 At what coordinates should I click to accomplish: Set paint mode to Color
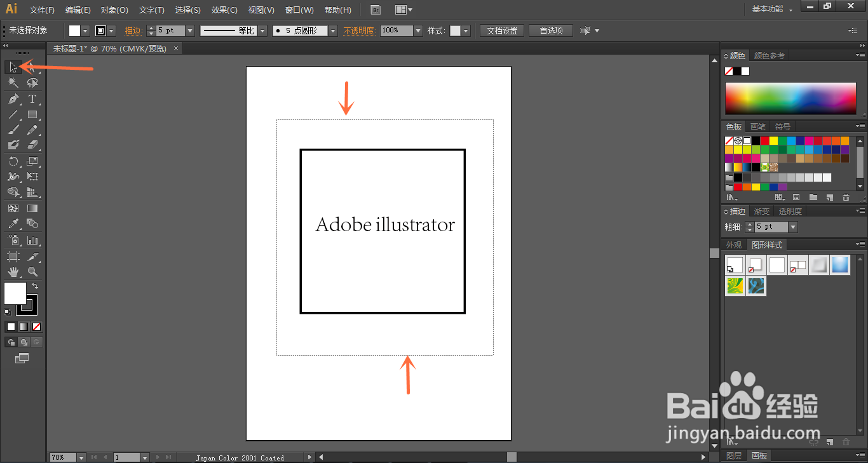[x=11, y=327]
